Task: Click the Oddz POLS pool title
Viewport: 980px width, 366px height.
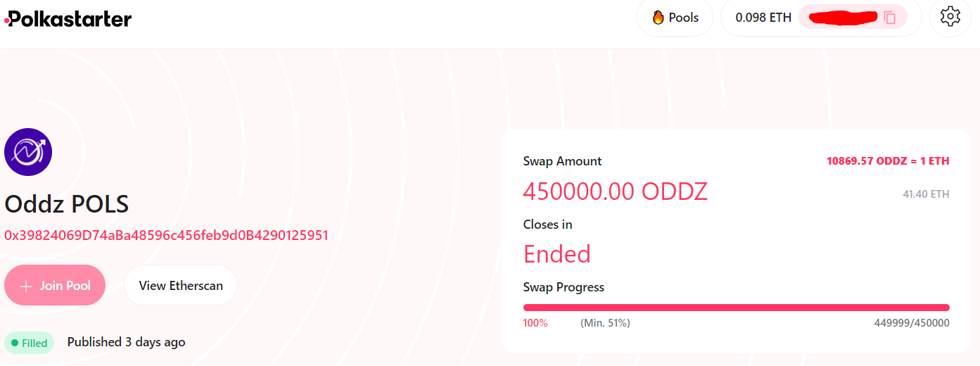Action: point(67,205)
